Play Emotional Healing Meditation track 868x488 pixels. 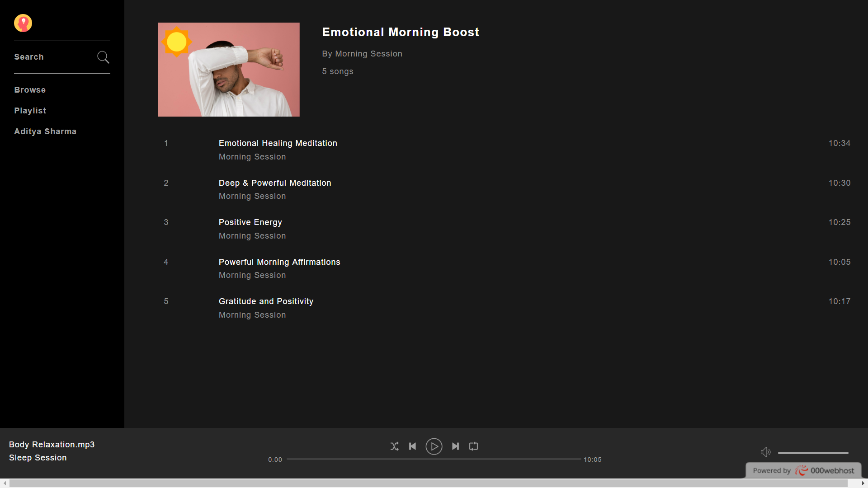click(x=278, y=143)
